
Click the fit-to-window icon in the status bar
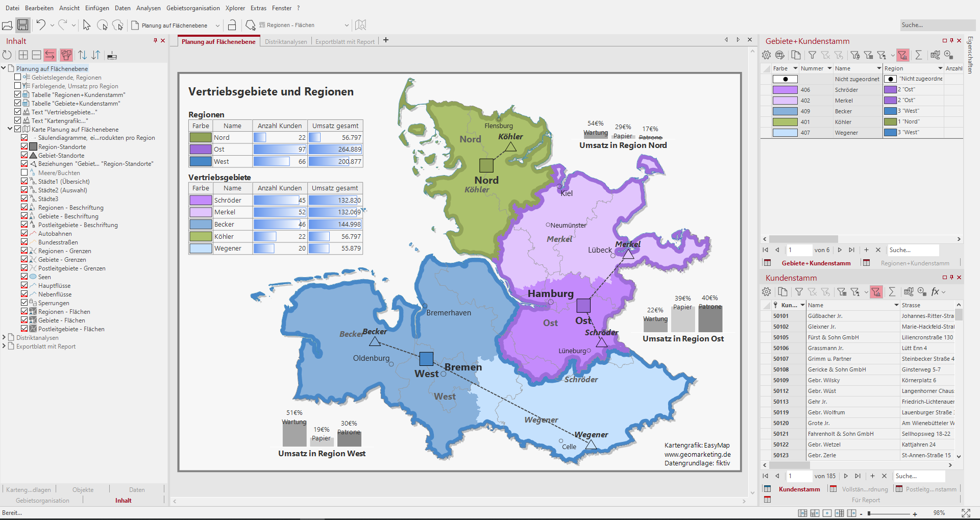coord(966,513)
